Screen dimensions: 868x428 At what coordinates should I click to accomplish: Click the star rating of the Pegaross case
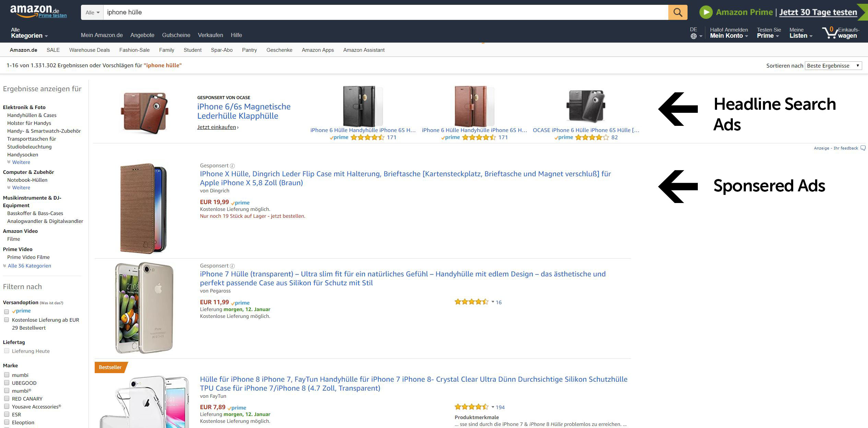(x=471, y=301)
